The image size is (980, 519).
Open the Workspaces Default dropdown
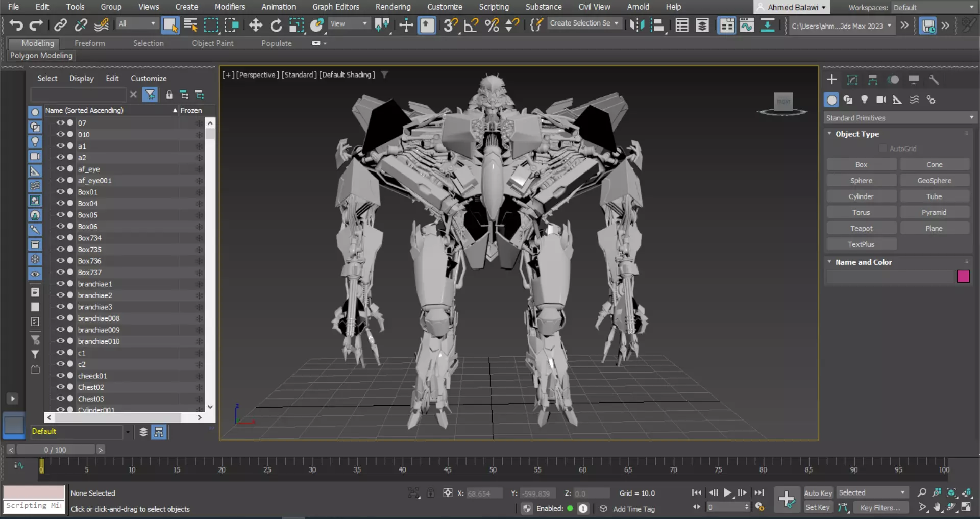(934, 7)
